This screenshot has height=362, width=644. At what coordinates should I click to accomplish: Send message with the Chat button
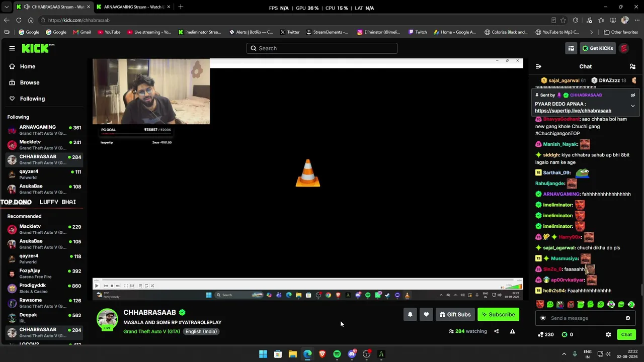click(x=626, y=334)
